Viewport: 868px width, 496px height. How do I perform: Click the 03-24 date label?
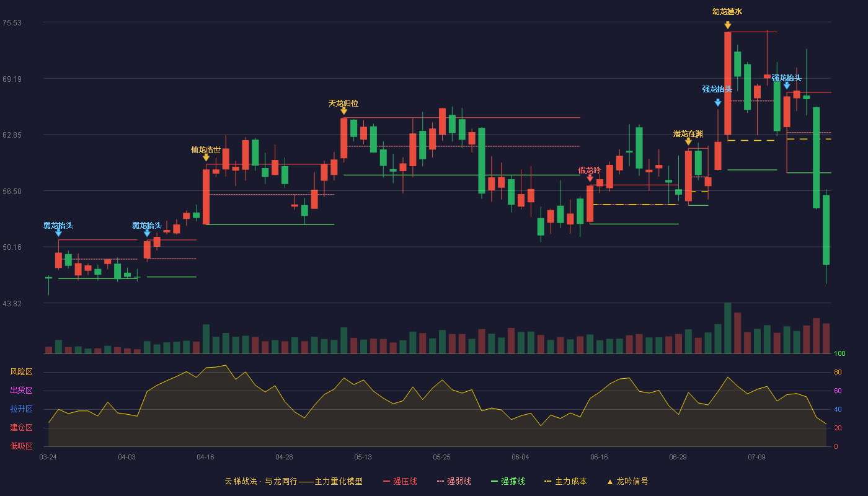48,457
